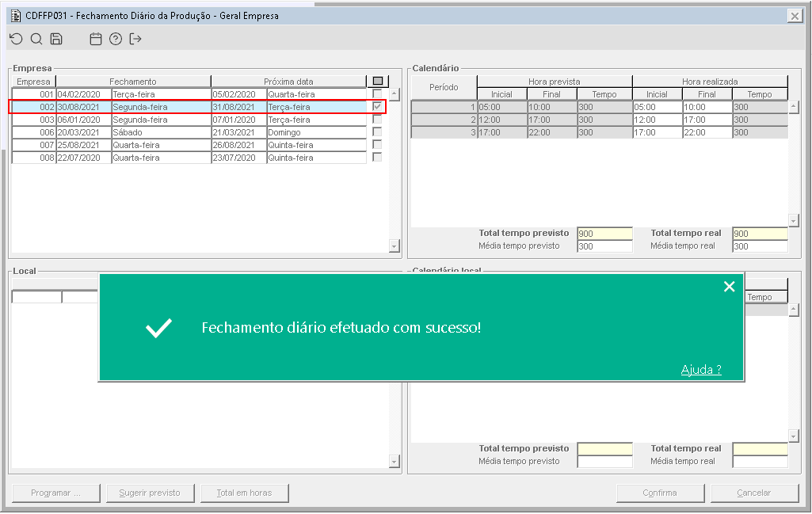Click the save diskette toolbar icon

tap(56, 39)
